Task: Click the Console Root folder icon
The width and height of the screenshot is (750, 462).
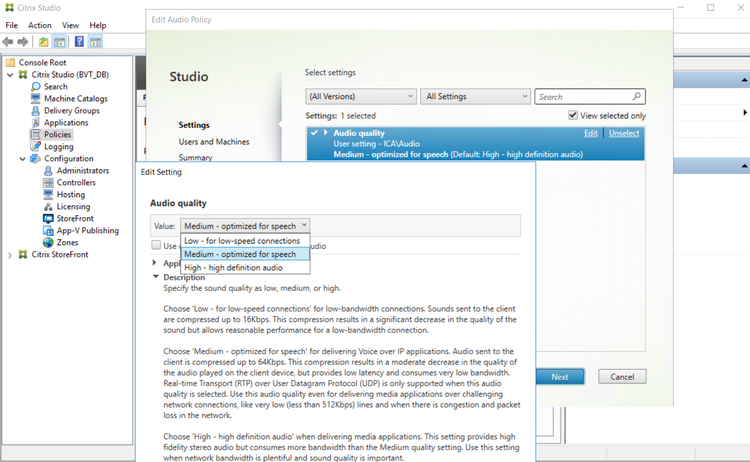Action: coord(10,63)
